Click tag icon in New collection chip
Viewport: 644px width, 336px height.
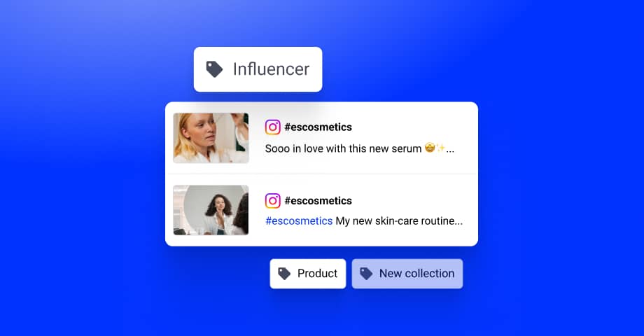[366, 274]
